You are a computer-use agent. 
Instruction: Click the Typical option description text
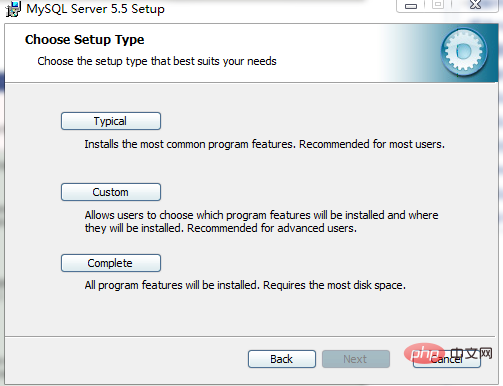pos(264,144)
